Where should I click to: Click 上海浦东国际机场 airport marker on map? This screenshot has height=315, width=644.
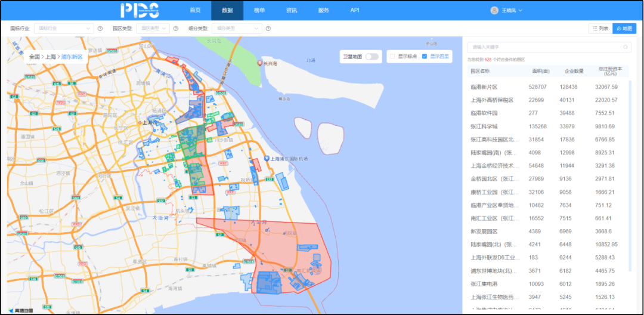tap(266, 159)
